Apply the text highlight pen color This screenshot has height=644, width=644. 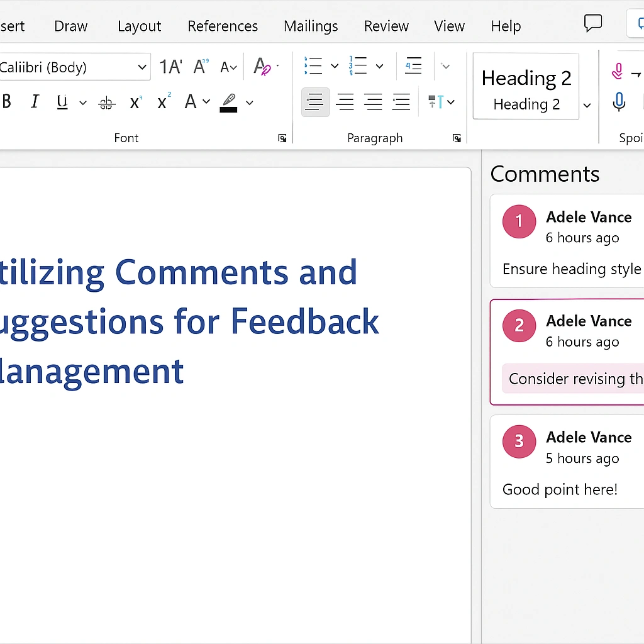point(228,103)
